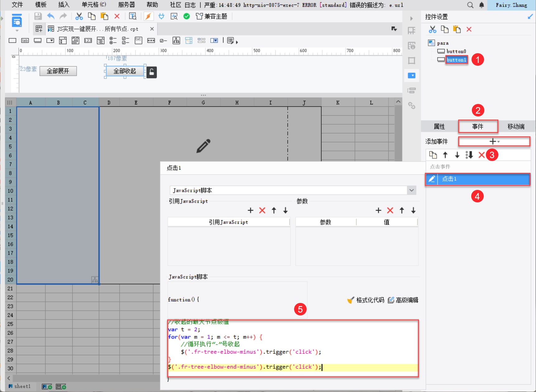Open the 文件 menu
Screen dimensions: 536x392
pos(17,5)
